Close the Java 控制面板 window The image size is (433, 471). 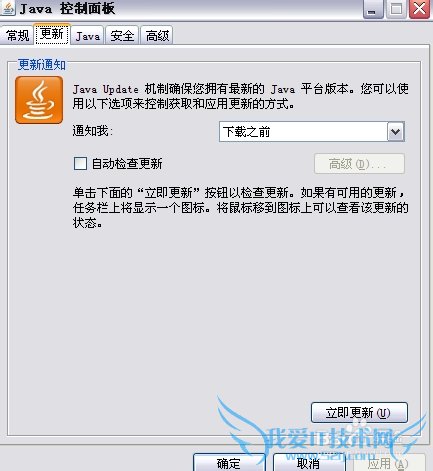(x=419, y=9)
